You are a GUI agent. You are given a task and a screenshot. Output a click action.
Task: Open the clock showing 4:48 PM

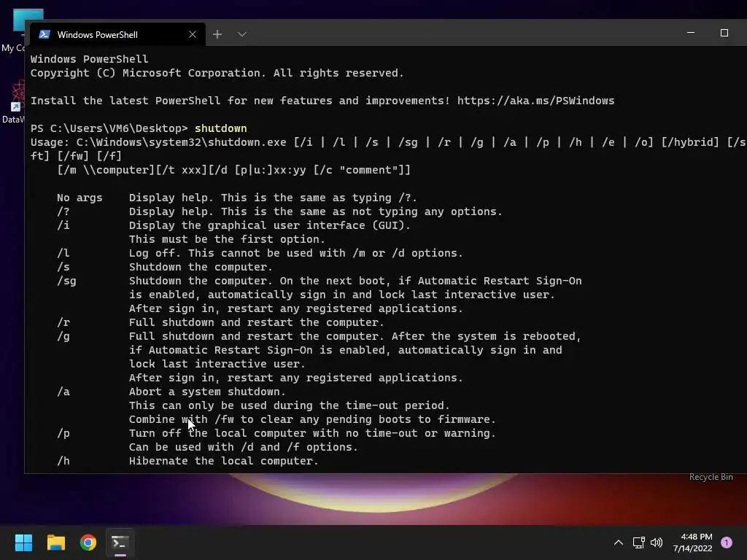(693, 542)
